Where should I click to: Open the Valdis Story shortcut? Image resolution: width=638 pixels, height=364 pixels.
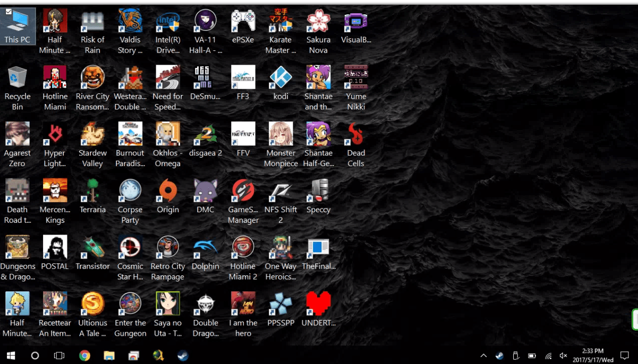pyautogui.click(x=130, y=21)
